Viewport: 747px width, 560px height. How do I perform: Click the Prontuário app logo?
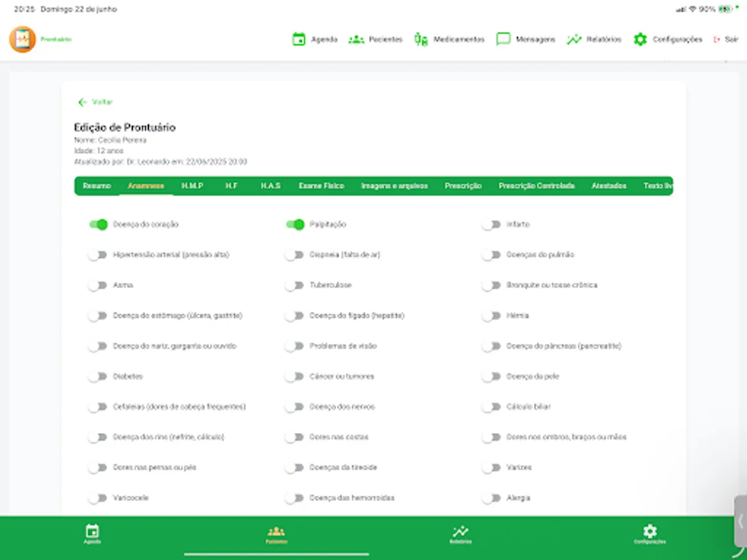pos(22,39)
